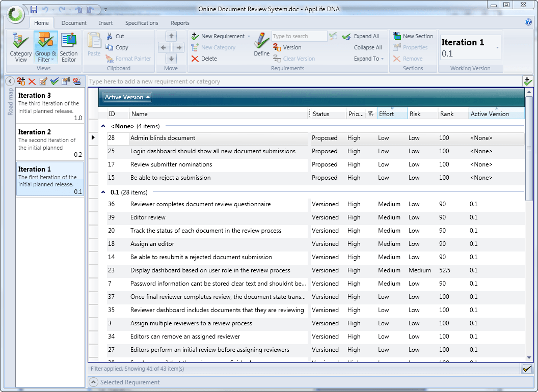538x392 pixels.
Task: Click the red X in road map toolbar
Action: (x=32, y=81)
